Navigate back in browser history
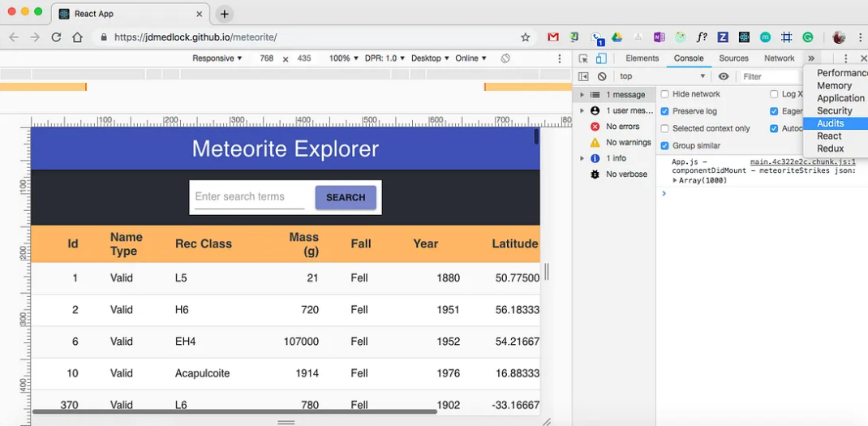This screenshot has height=426, width=868. tap(14, 37)
